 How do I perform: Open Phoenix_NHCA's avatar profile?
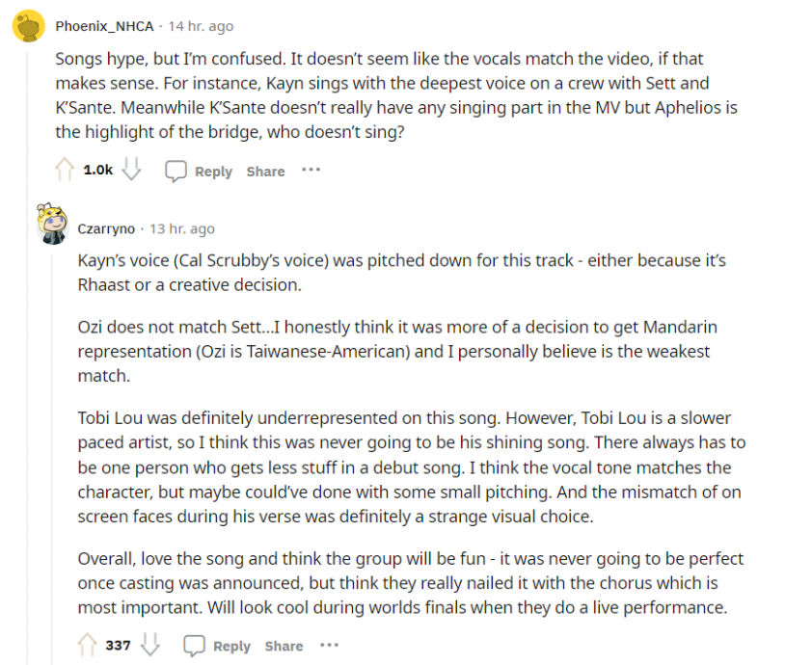pos(29,26)
